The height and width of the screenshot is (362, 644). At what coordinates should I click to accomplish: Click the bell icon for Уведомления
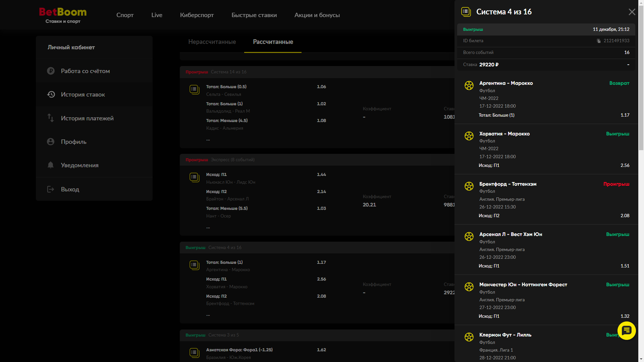click(x=51, y=165)
